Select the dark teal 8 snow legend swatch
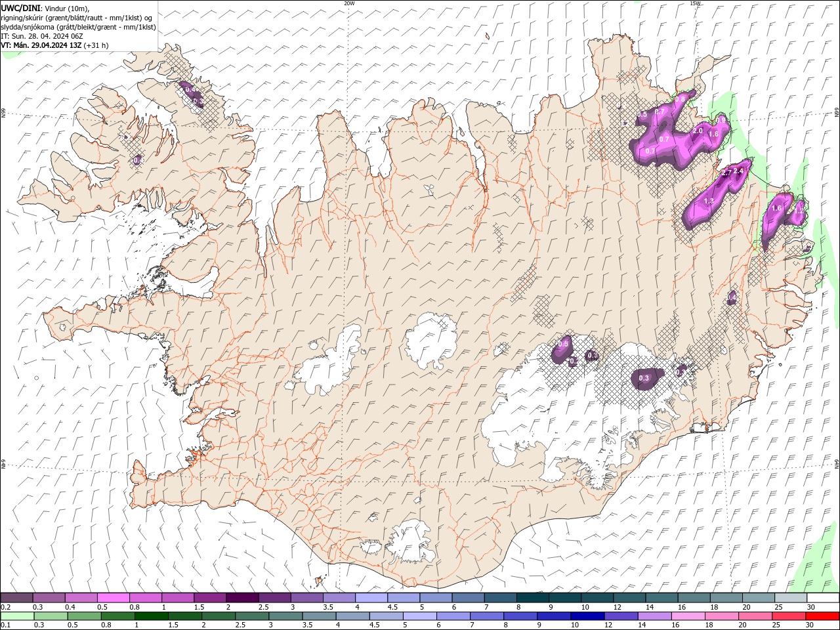840x630 pixels. pos(533,597)
